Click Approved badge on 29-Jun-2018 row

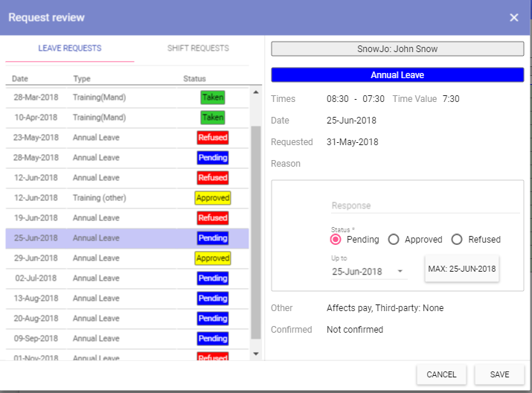tap(213, 258)
